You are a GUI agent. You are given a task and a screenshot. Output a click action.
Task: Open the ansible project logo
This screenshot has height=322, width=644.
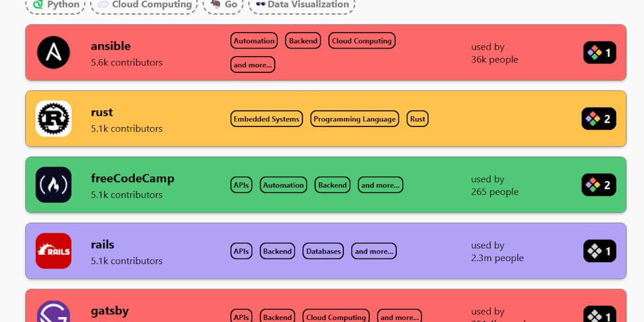53,53
